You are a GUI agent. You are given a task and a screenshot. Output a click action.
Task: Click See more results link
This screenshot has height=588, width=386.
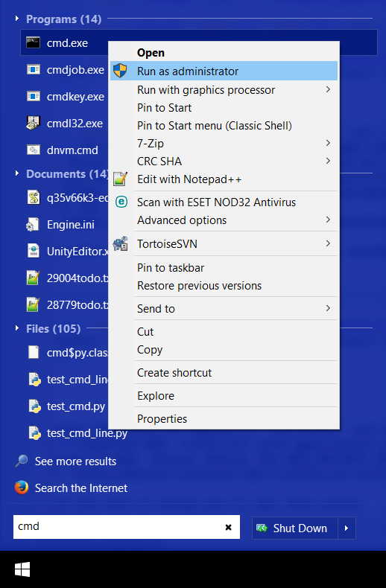[75, 461]
